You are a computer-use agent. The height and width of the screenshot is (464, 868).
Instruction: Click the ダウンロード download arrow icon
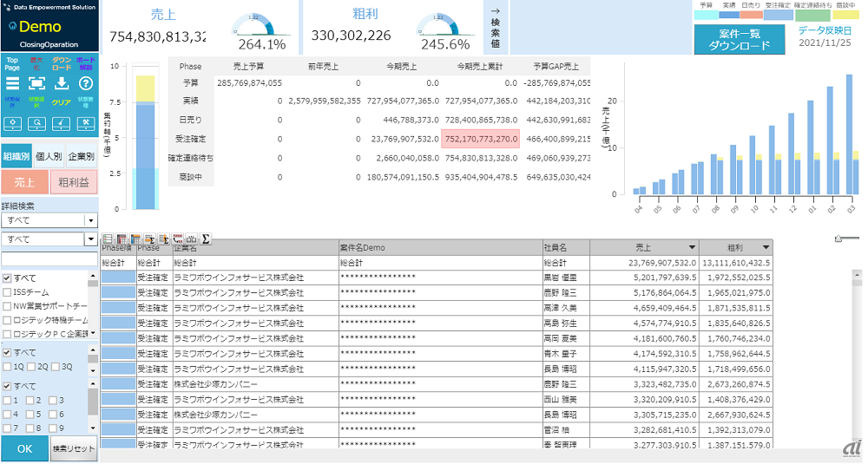62,83
